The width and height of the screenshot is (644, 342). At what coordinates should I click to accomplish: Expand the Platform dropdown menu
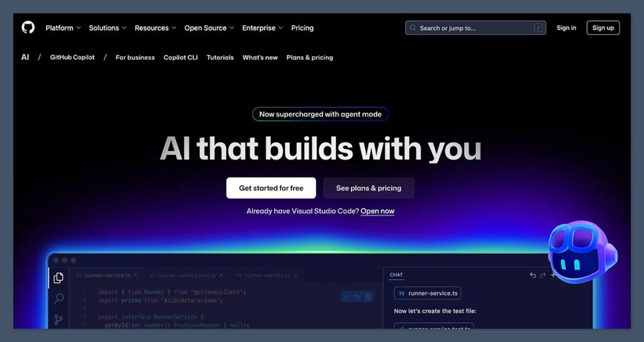64,28
